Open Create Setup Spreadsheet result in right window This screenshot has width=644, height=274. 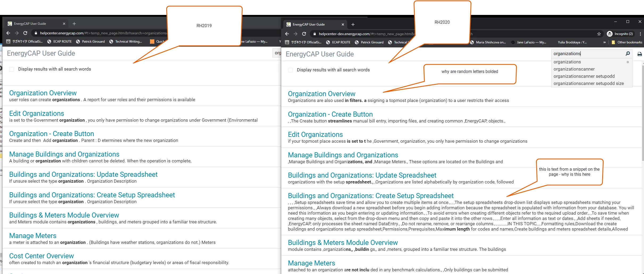pos(371,196)
